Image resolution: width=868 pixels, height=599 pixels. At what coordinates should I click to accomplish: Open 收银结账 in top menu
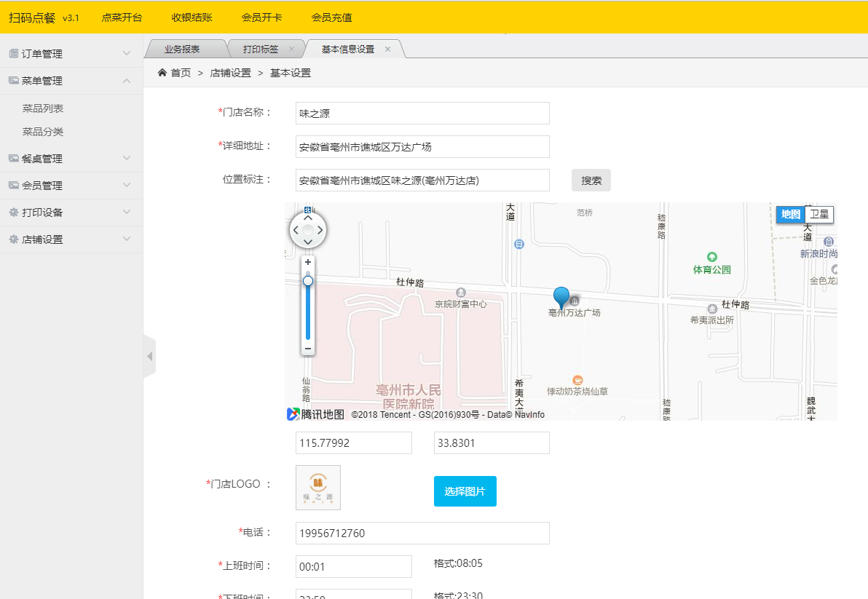pos(192,17)
